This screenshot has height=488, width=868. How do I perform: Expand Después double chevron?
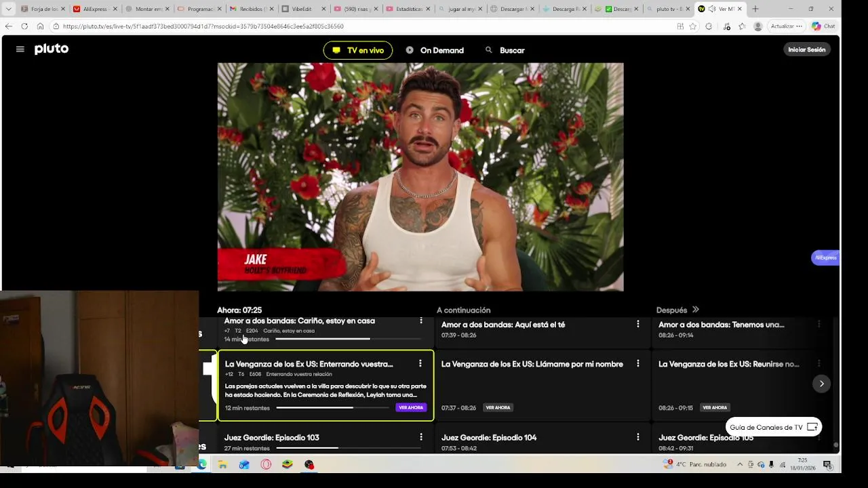coord(695,310)
